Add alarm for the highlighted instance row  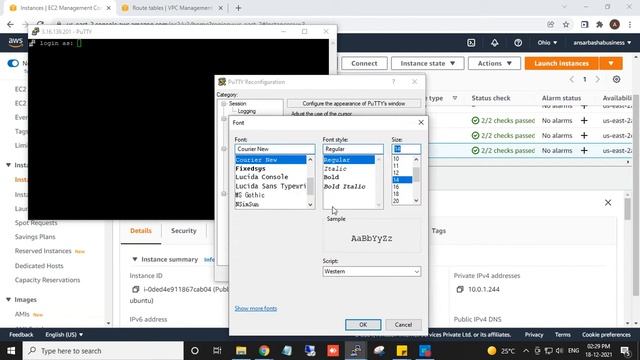[584, 151]
